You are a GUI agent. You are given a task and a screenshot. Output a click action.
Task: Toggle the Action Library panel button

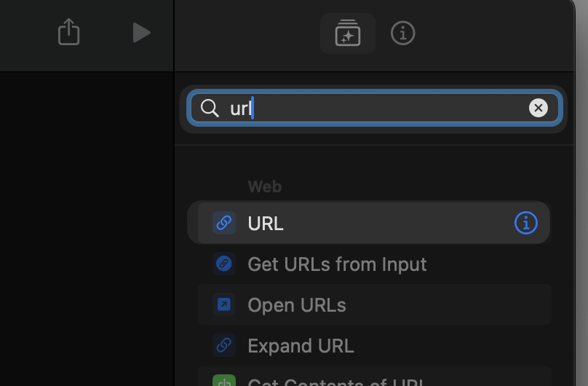click(348, 33)
